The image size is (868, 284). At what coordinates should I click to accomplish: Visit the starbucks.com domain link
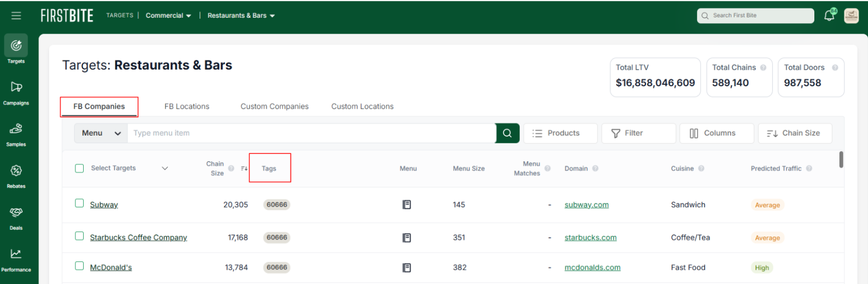590,238
